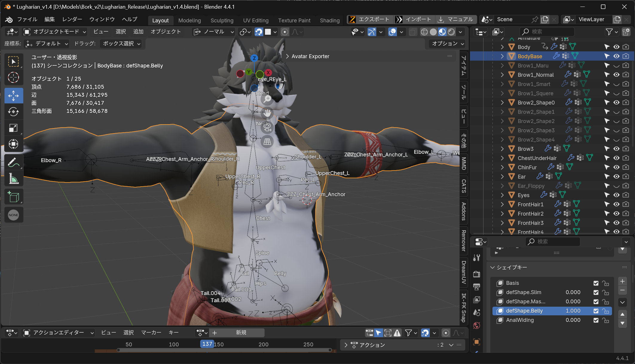Image resolution: width=635 pixels, height=364 pixels.
Task: Toggle the camera view gizmo button
Action: pos(267,128)
